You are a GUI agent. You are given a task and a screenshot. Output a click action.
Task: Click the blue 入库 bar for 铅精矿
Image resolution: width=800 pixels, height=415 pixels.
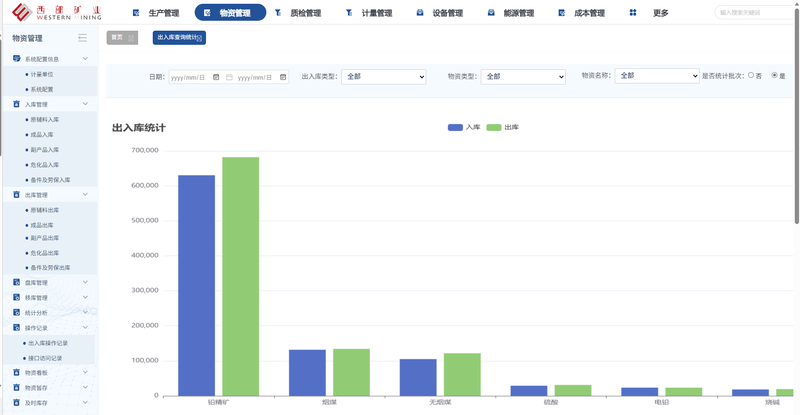[196, 285]
